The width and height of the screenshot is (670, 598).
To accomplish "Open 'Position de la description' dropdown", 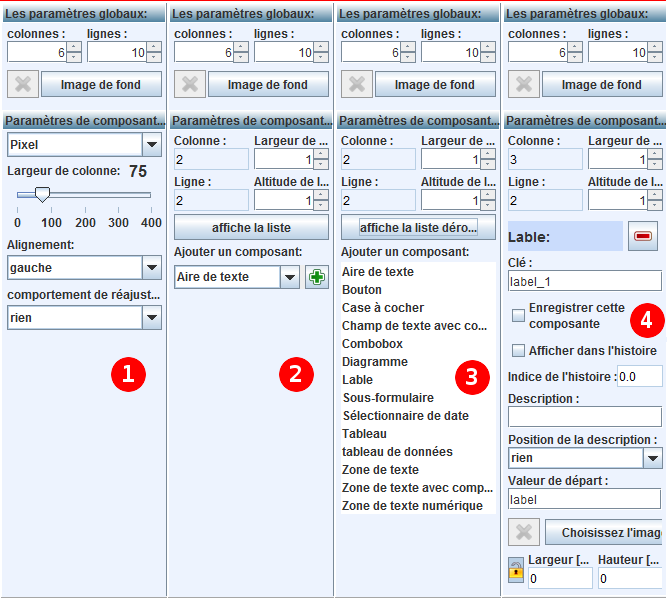I will [x=651, y=458].
